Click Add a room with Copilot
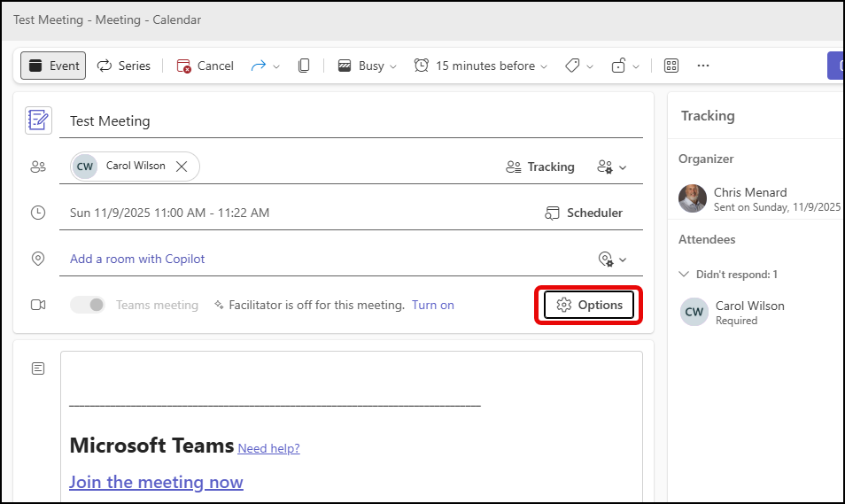Viewport: 845px width, 504px height. [137, 259]
